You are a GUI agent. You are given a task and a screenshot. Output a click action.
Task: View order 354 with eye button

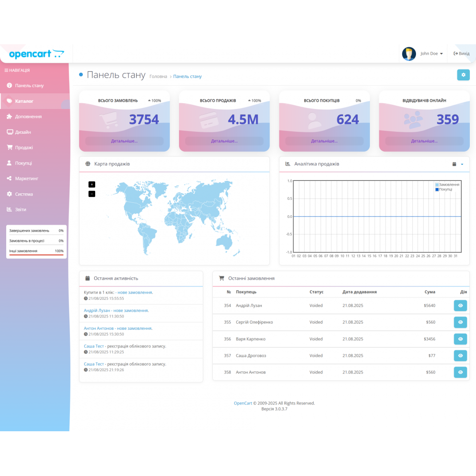pyautogui.click(x=460, y=306)
